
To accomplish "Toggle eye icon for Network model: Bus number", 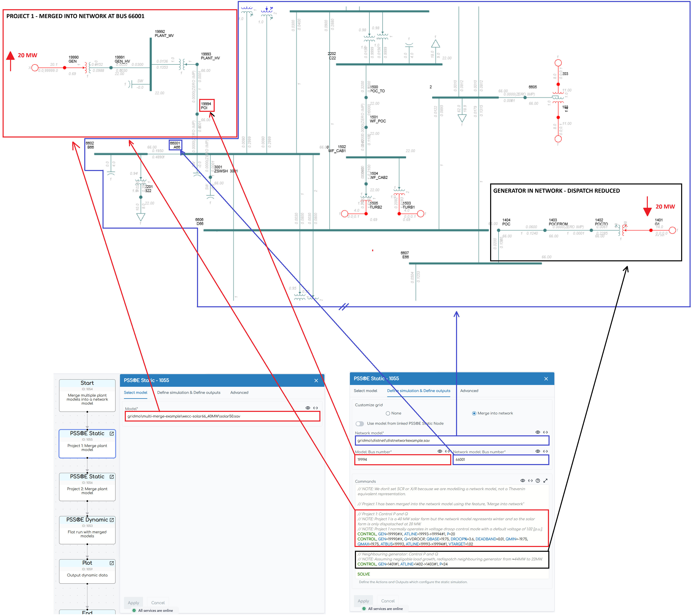I will click(537, 451).
